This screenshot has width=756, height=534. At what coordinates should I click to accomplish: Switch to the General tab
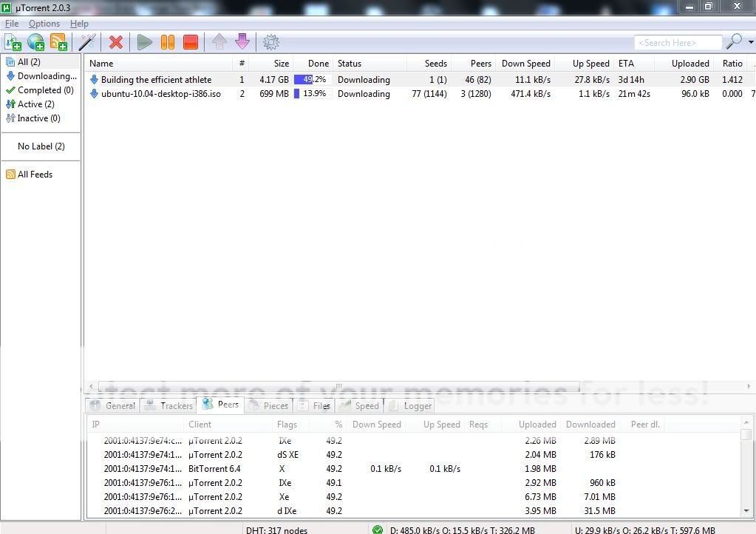coord(113,406)
